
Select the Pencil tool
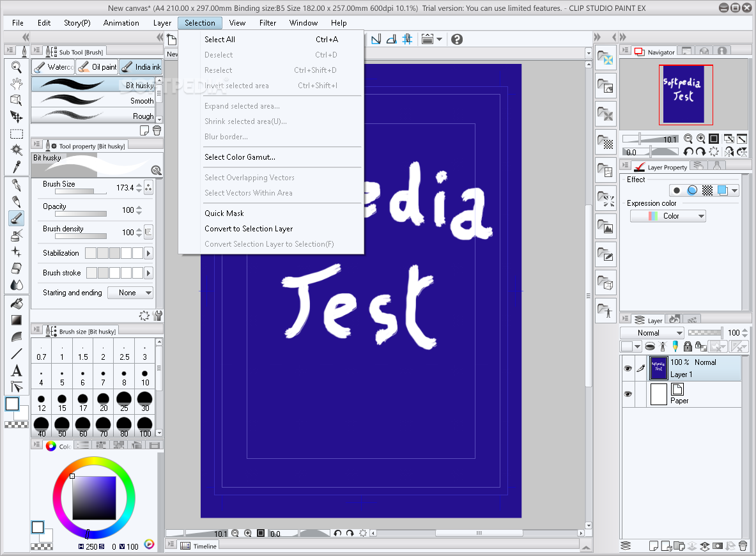point(17,201)
